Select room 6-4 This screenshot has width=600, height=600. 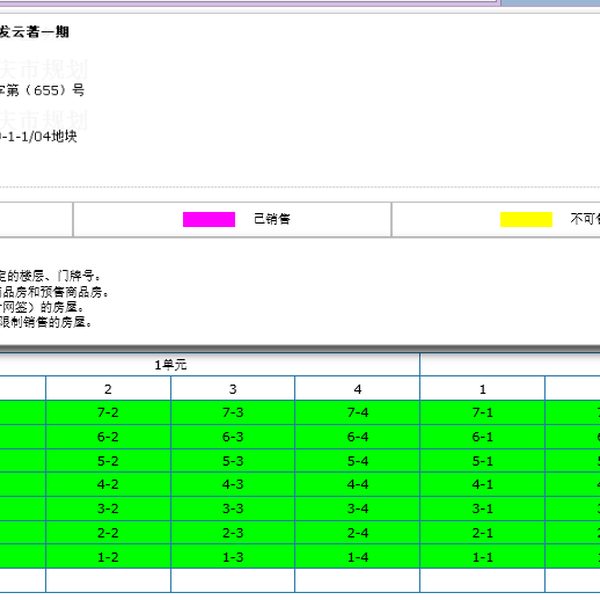pyautogui.click(x=357, y=437)
